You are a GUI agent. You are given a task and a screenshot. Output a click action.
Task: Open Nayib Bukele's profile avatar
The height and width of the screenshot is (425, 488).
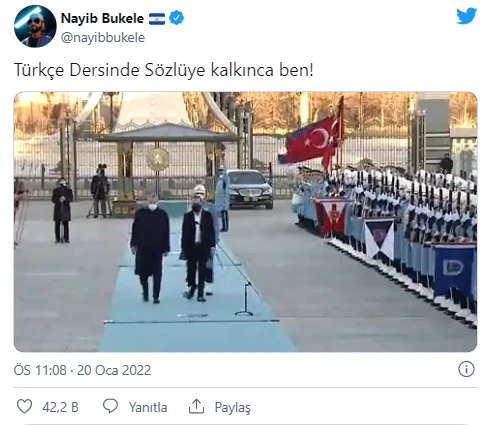35,26
